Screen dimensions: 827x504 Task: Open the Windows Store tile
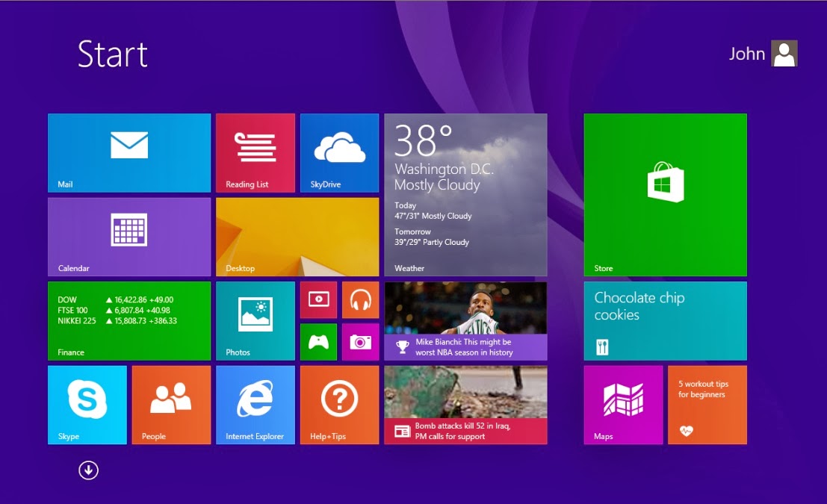click(x=666, y=195)
